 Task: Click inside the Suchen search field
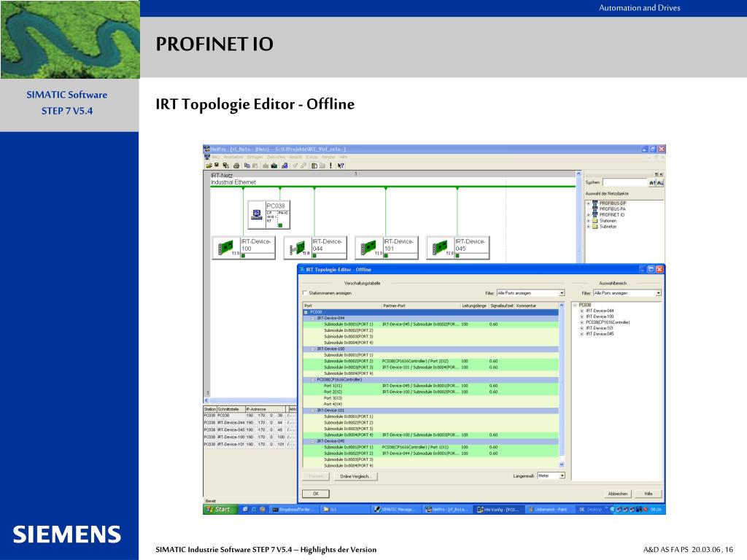(624, 183)
